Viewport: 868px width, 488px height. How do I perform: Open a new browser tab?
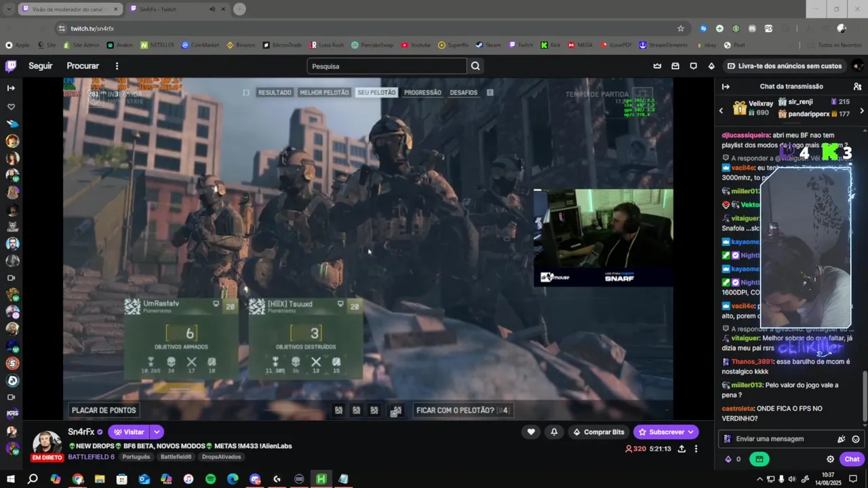pyautogui.click(x=239, y=9)
